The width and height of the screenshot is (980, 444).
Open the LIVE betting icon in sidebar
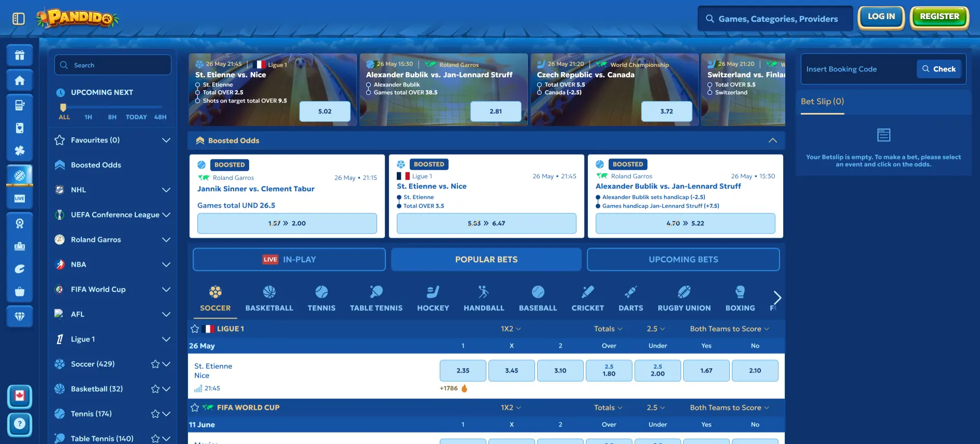pyautogui.click(x=20, y=198)
